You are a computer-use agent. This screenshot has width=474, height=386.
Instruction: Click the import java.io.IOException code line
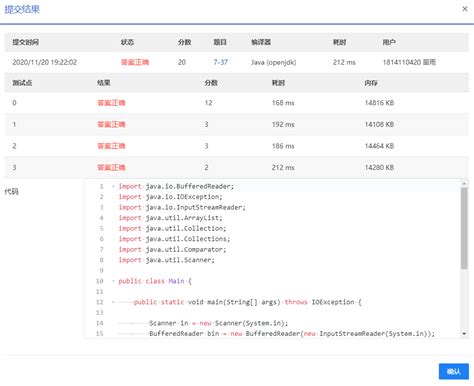coord(170,197)
